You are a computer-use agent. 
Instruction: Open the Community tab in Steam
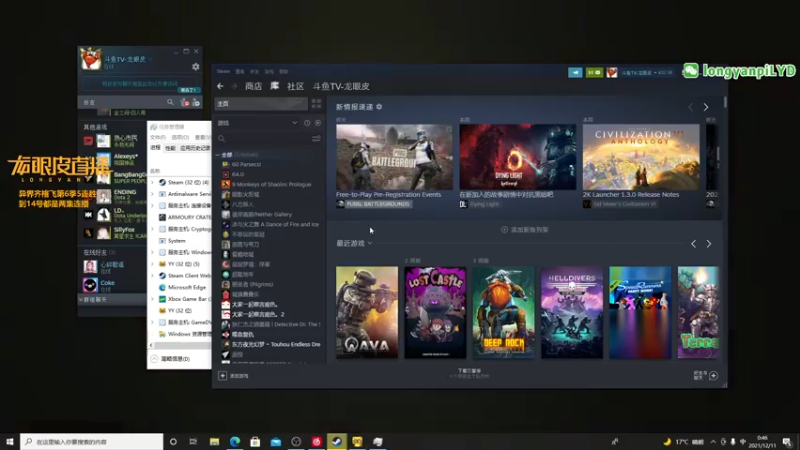coord(295,86)
